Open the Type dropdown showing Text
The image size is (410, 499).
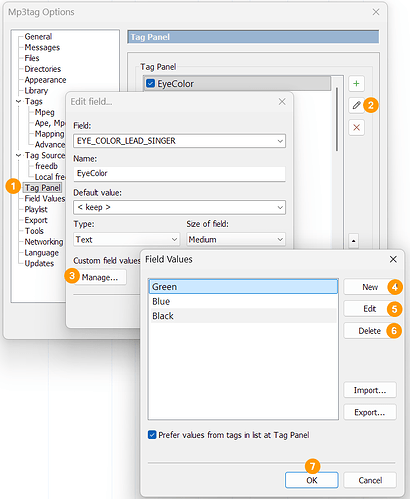pos(126,239)
